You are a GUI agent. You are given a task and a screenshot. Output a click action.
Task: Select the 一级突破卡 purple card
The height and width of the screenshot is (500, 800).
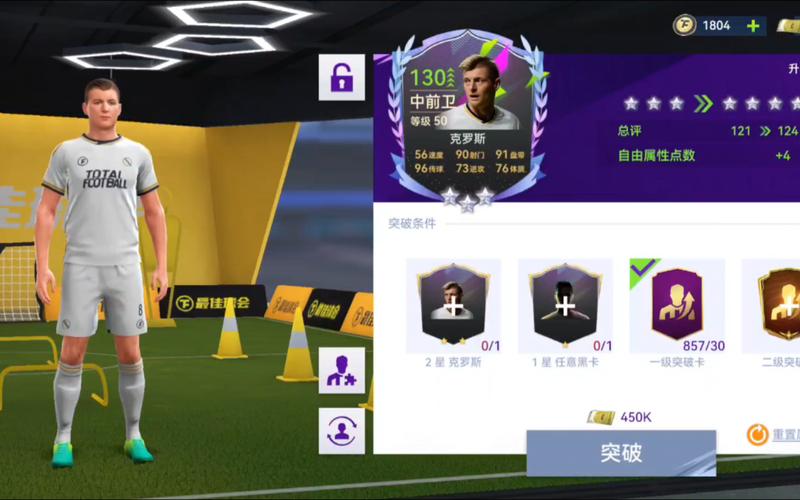[x=677, y=306]
